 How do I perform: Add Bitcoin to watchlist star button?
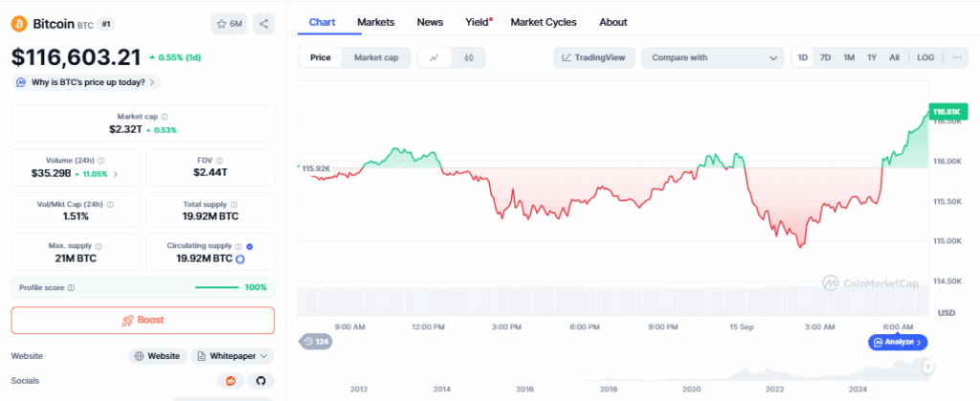(229, 24)
